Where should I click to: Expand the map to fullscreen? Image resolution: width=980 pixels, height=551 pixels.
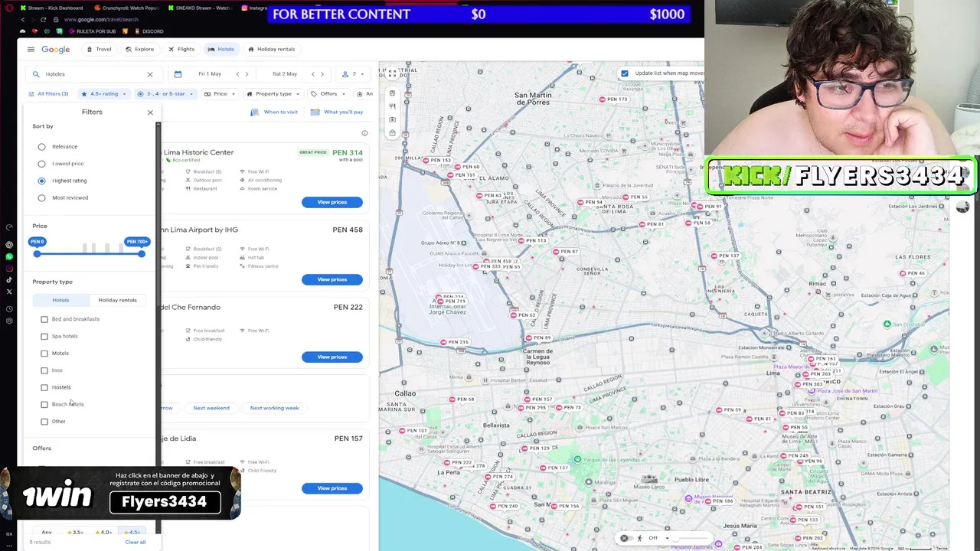[392, 73]
